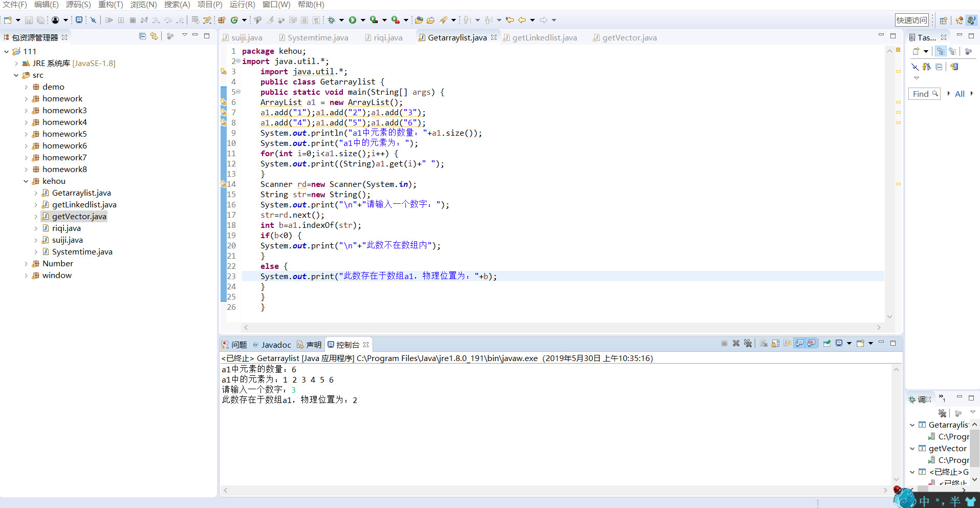The height and width of the screenshot is (508, 980).
Task: Expand the Number package
Action: 26,264
